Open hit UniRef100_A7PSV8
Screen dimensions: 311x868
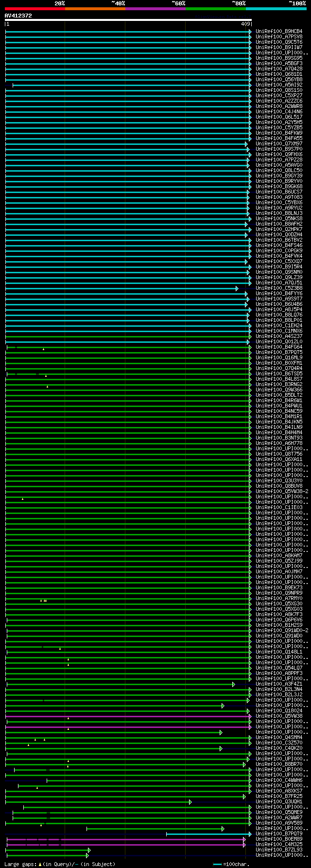pos(279,37)
